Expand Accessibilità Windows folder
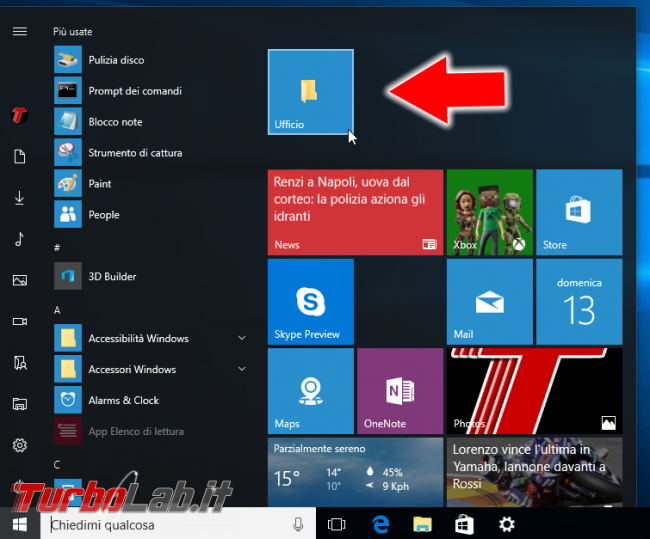The width and height of the screenshot is (650, 539). tap(242, 338)
